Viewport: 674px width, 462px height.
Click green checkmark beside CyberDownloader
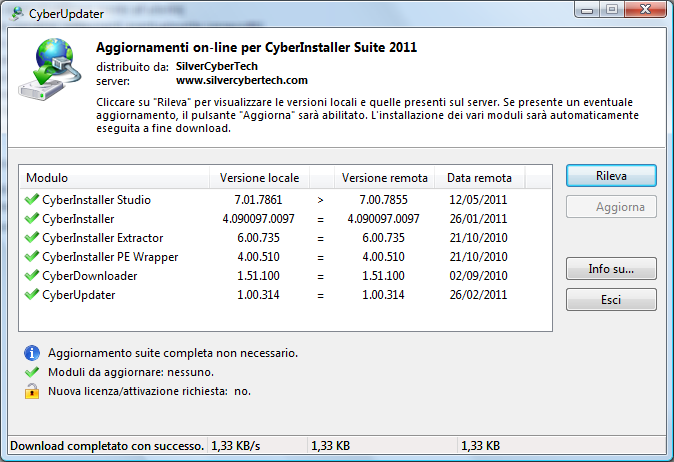click(x=32, y=275)
